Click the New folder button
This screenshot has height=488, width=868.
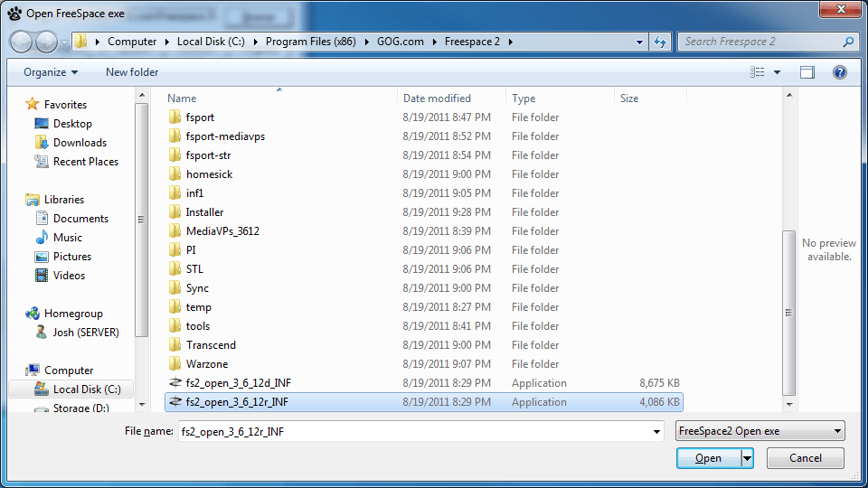pos(132,72)
